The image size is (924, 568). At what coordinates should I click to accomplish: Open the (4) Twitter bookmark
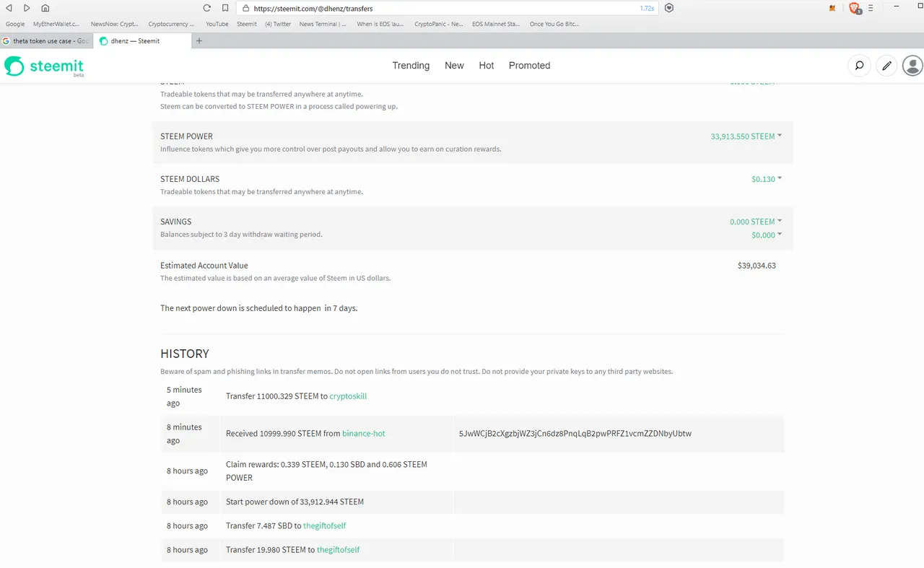point(278,24)
